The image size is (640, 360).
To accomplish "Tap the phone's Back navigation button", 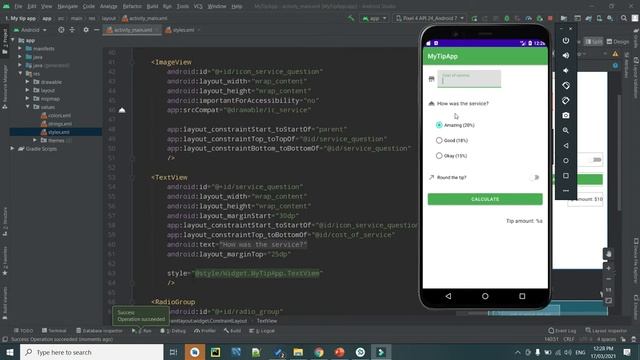I will tap(448, 296).
